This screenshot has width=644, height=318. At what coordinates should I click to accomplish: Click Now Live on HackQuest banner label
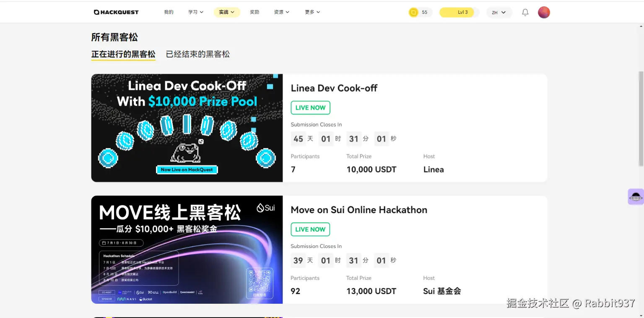point(187,170)
